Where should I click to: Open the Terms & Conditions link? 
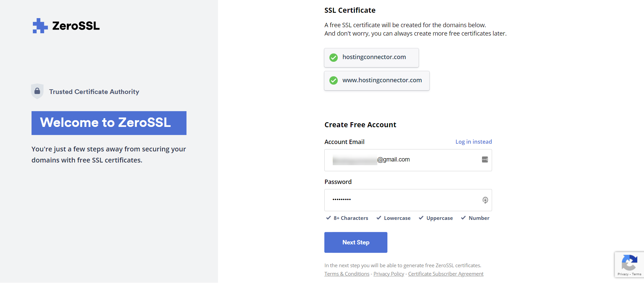[x=347, y=274]
